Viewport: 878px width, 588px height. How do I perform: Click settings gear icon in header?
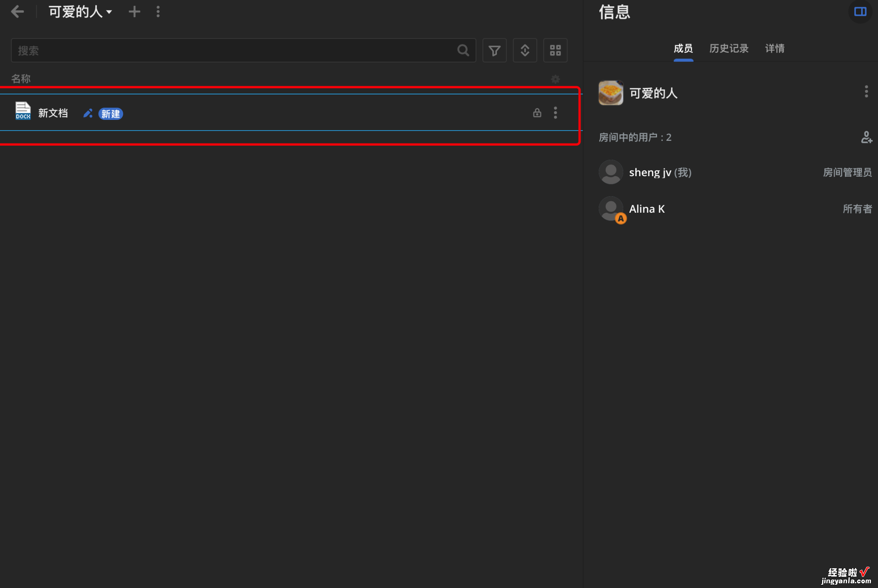pyautogui.click(x=556, y=79)
